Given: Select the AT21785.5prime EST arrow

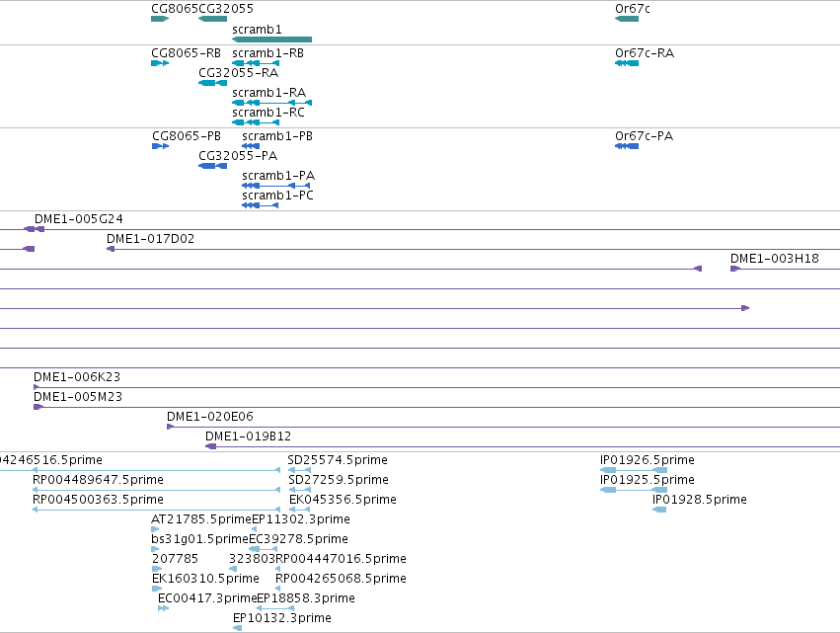Looking at the screenshot, I should 155,529.
